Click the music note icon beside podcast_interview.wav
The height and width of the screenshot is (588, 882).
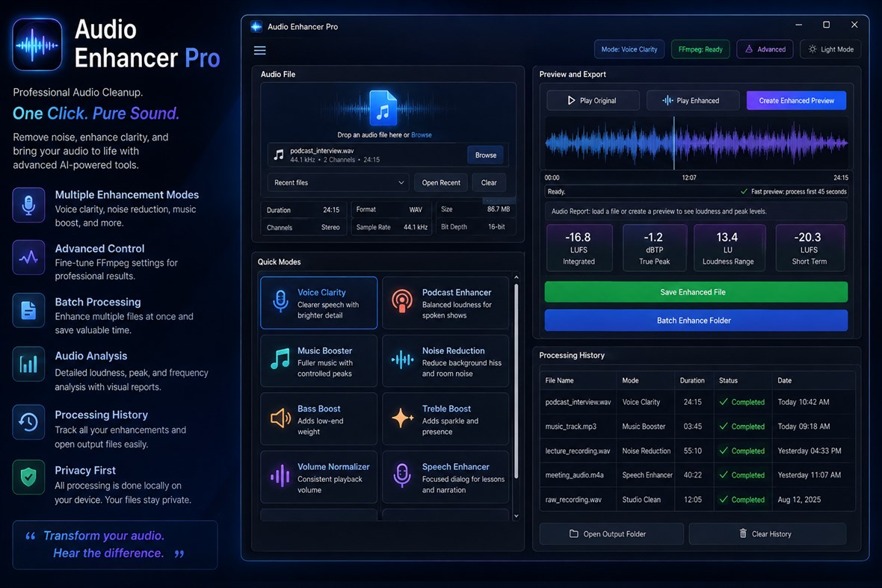[x=279, y=155]
